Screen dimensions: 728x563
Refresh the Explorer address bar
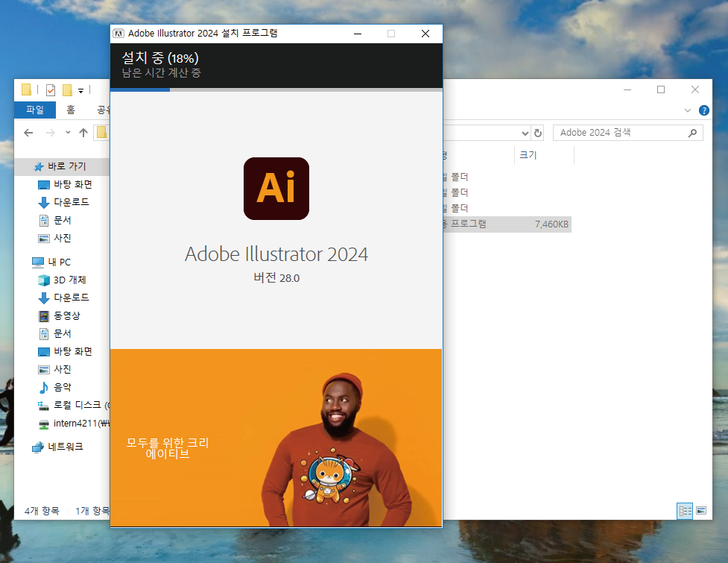538,133
